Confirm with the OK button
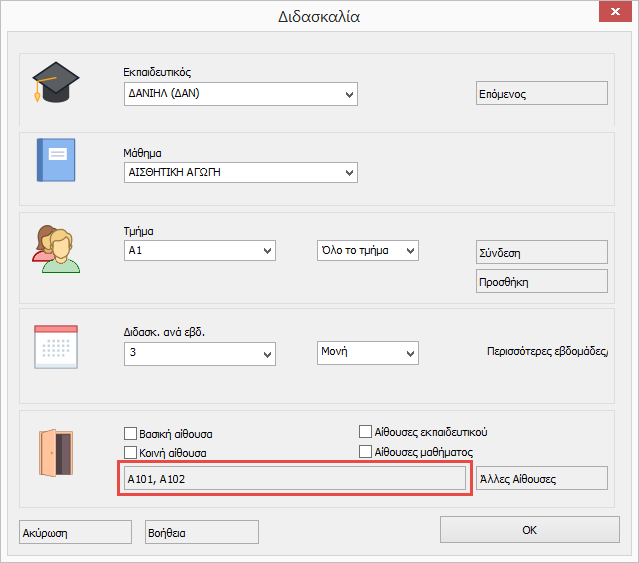This screenshot has height=563, width=639. (529, 530)
